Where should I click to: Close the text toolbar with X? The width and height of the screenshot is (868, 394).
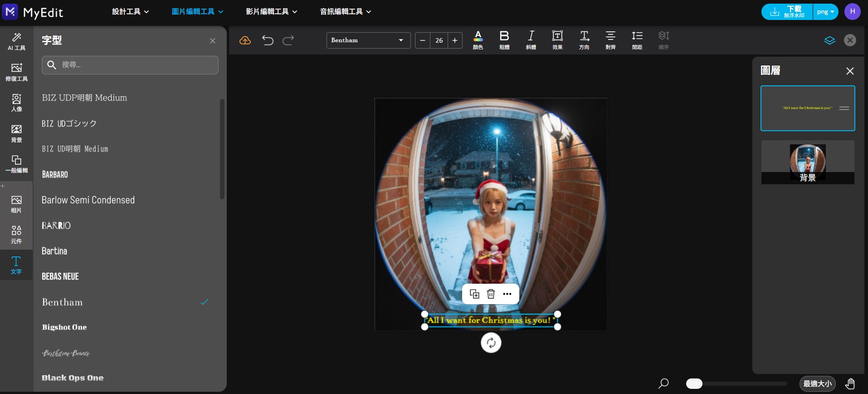850,40
